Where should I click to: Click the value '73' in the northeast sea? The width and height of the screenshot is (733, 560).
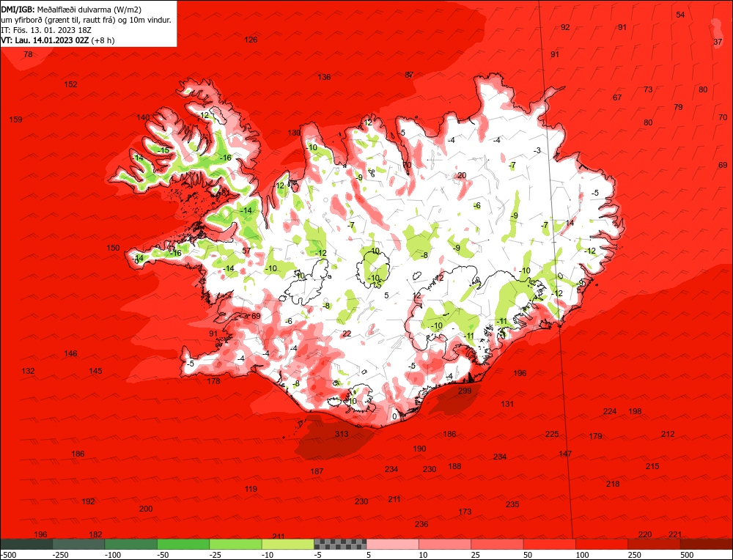(x=647, y=89)
